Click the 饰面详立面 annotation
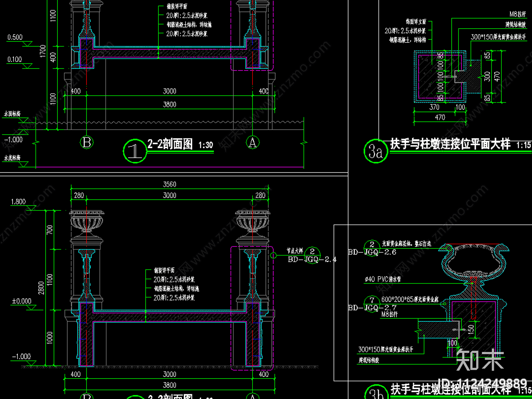 416,22
